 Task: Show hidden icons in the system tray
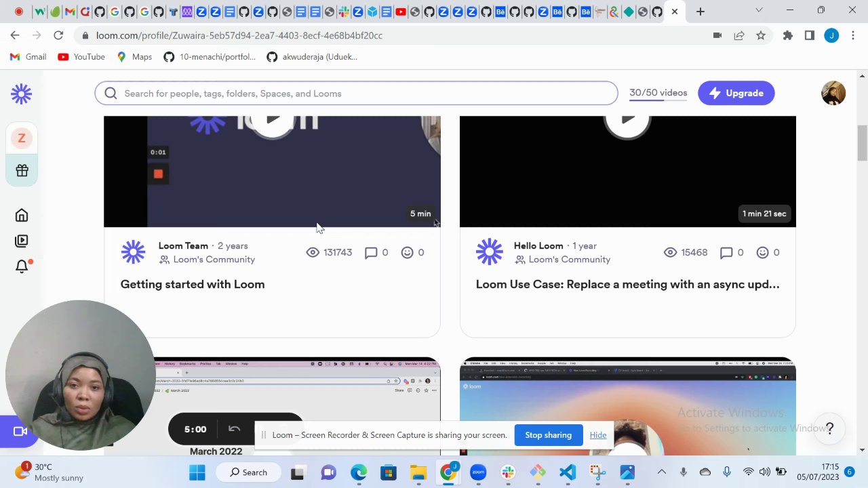click(x=662, y=472)
